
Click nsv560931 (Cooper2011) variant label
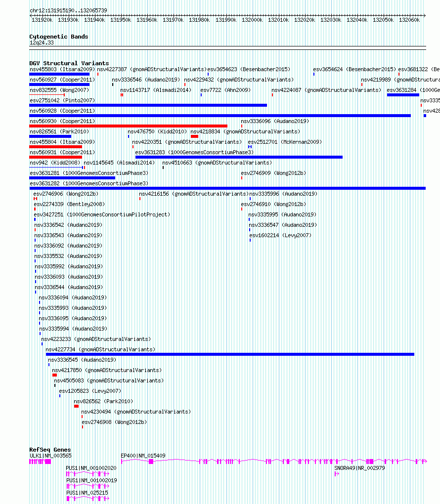click(x=62, y=152)
